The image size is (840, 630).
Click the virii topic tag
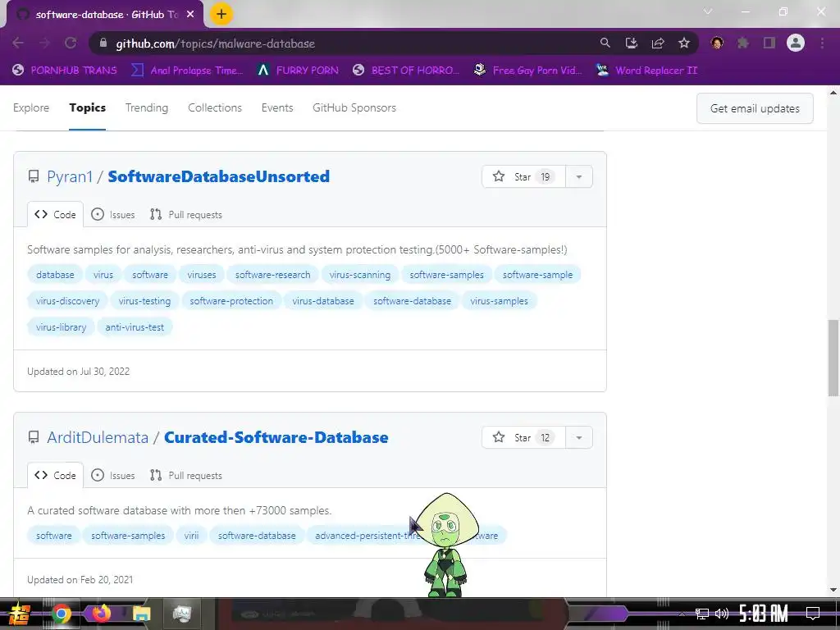click(x=191, y=536)
